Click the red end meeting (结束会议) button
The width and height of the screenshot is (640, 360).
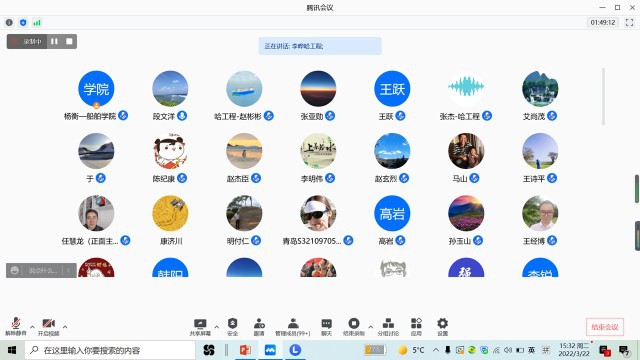click(x=604, y=327)
